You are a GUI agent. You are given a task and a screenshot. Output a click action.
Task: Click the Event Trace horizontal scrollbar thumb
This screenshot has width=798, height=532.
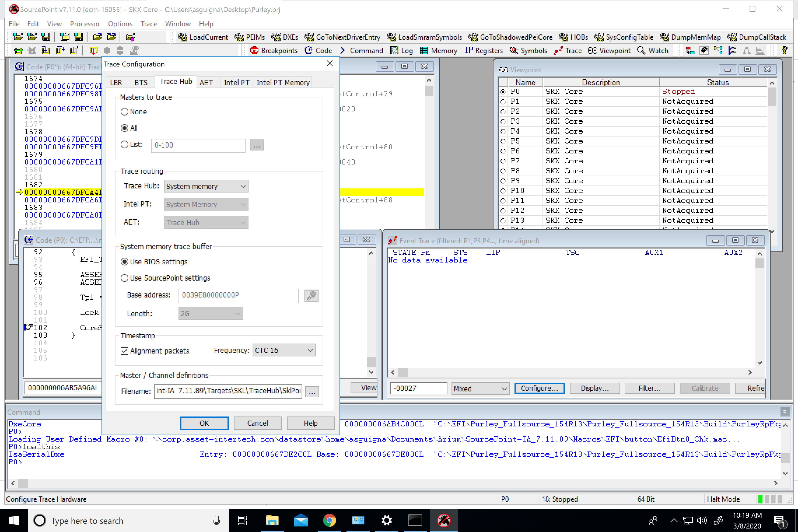point(403,372)
